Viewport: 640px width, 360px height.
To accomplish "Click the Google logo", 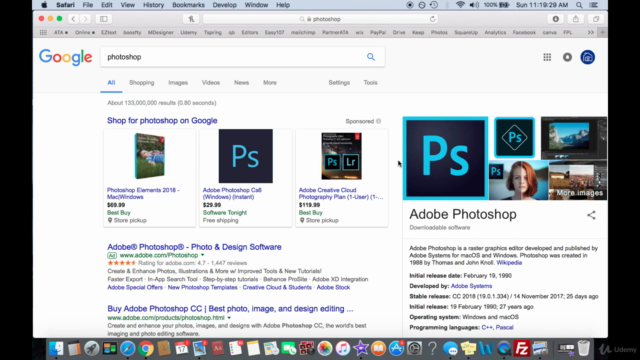I will 66,58.
